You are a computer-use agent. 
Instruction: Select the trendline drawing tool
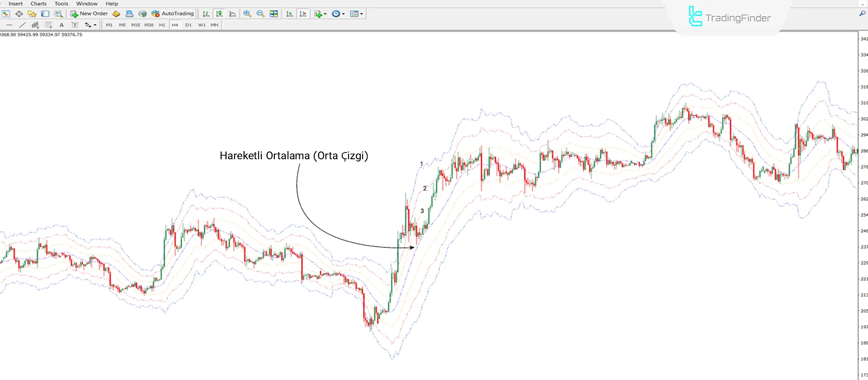coord(22,25)
